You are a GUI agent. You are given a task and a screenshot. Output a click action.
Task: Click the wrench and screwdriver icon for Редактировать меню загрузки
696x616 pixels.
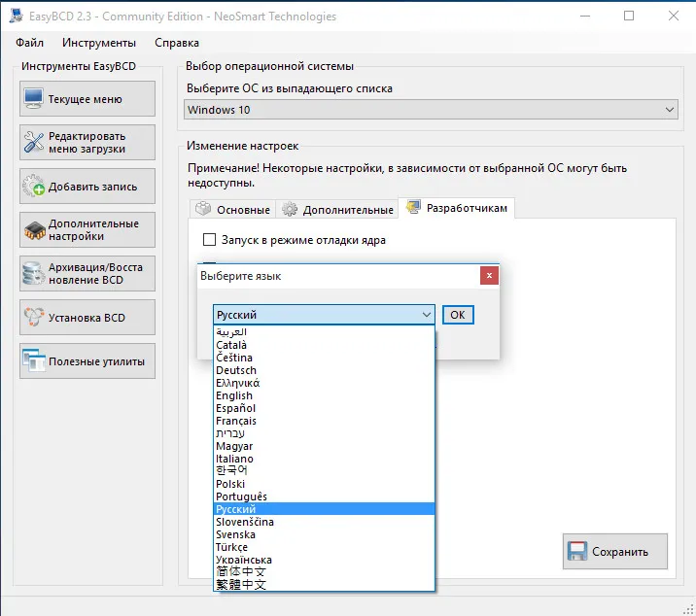pos(34,142)
